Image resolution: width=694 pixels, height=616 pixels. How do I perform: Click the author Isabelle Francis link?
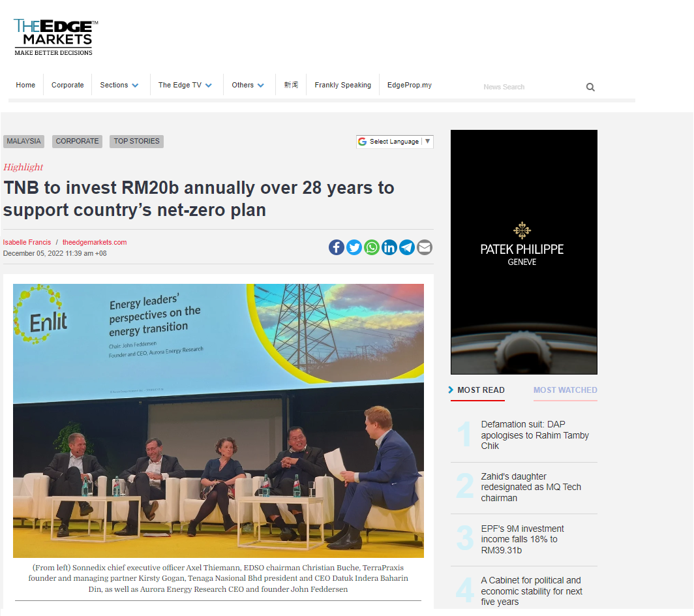(27, 242)
